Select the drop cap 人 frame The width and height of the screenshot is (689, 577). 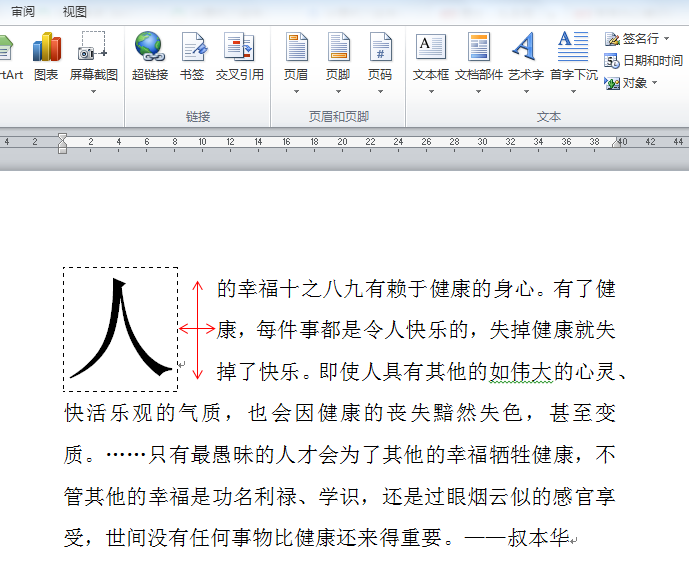120,329
